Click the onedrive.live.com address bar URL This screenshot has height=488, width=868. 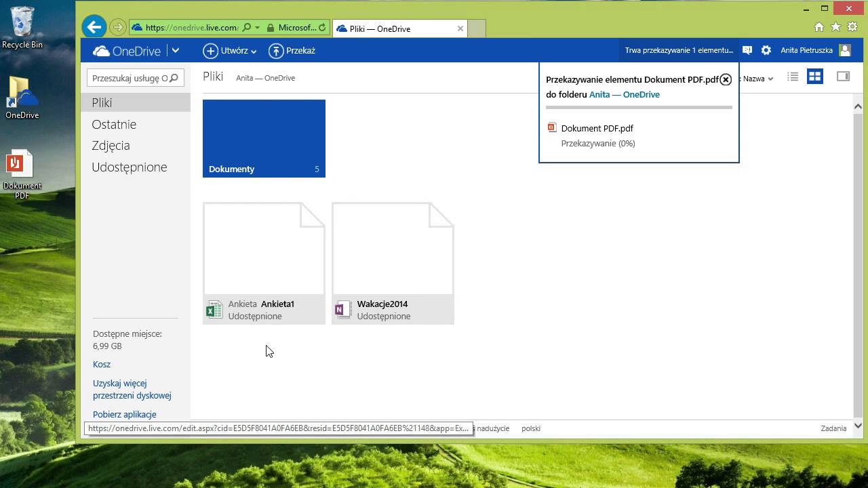point(192,28)
